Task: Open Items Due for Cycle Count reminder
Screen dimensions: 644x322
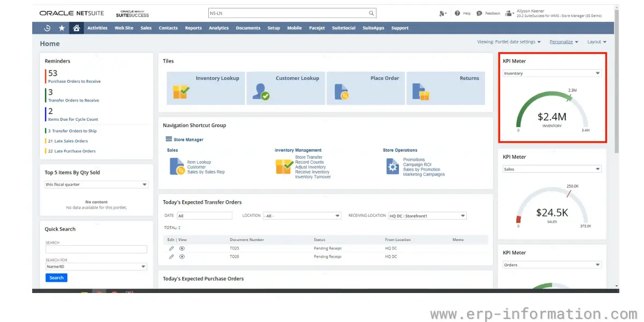Action: tap(73, 119)
